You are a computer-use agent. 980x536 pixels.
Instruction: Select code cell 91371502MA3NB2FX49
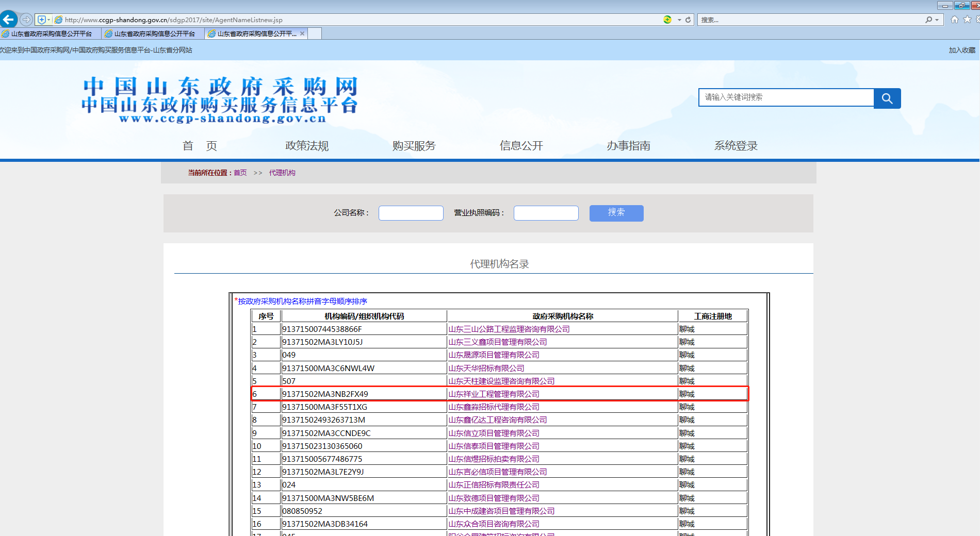364,394
